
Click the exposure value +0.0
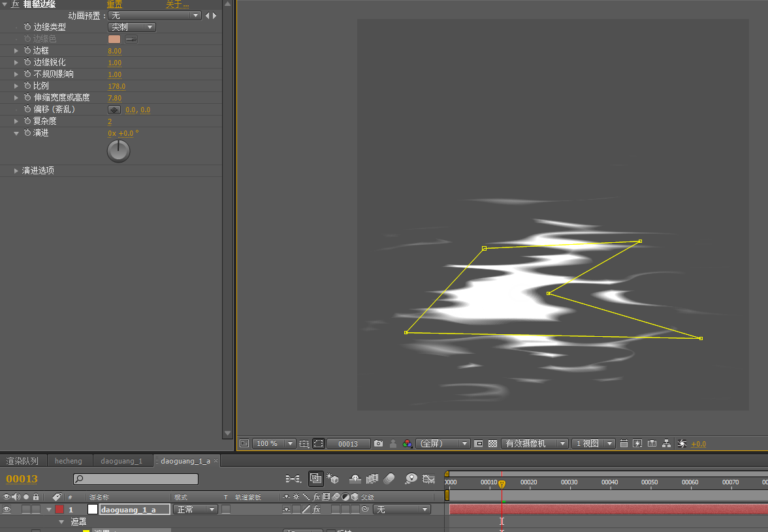(x=699, y=444)
